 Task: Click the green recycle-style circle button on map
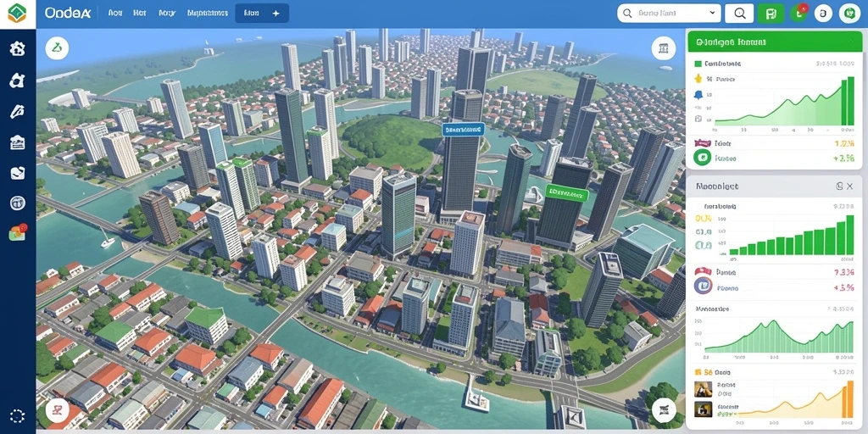coord(57,48)
